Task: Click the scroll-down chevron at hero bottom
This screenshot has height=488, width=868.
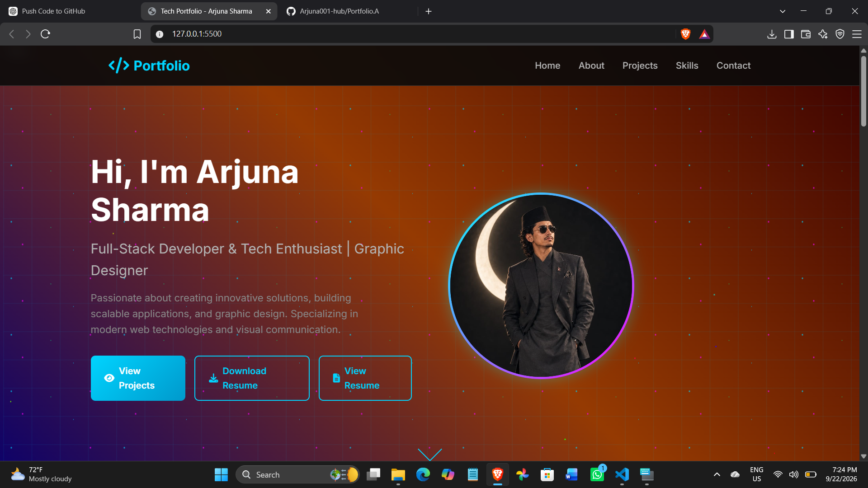Action: (429, 454)
